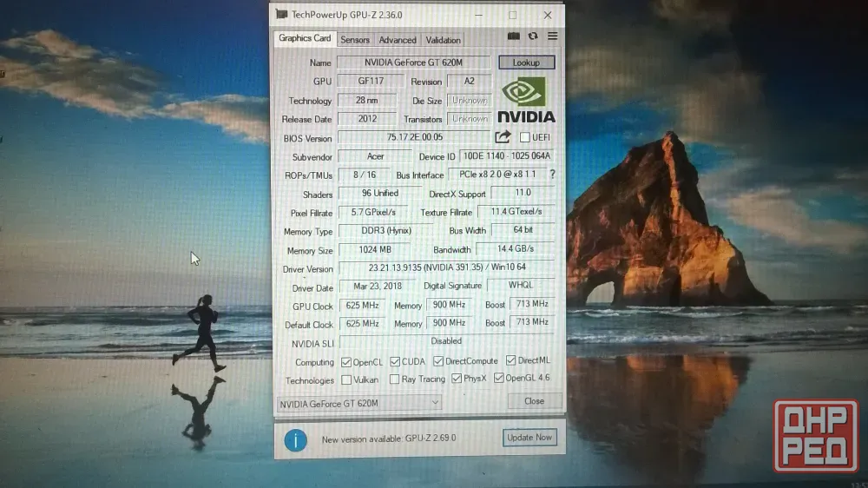Screen dimensions: 868x488
Task: Toggle the DirectML checkbox
Action: [511, 360]
